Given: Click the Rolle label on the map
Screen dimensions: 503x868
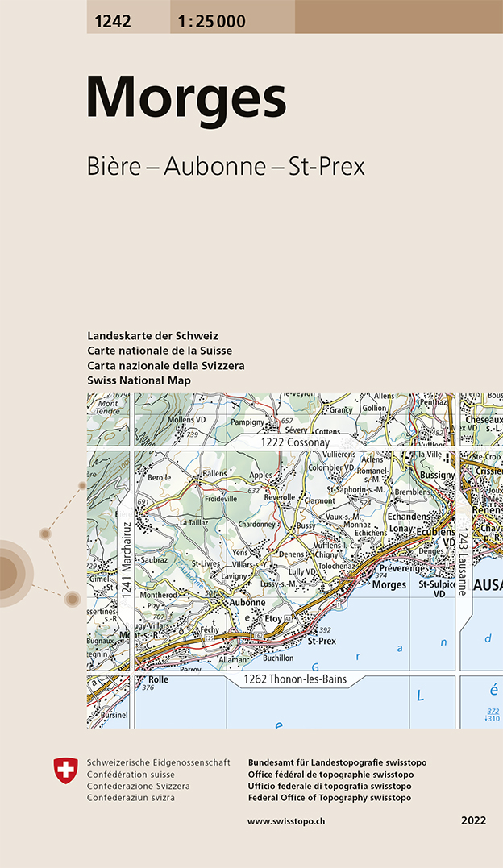Looking at the screenshot, I should (x=158, y=679).
